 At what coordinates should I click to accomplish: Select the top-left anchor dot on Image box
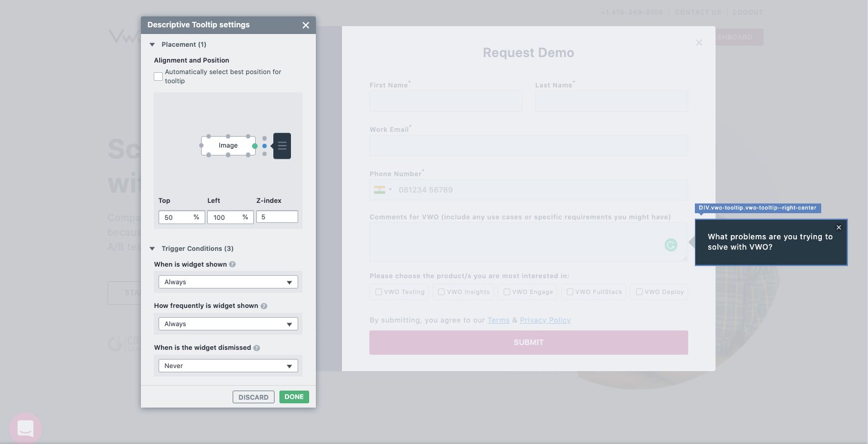point(209,137)
